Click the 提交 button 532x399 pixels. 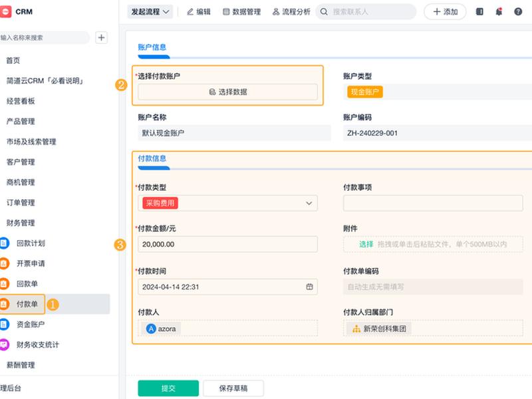pyautogui.click(x=168, y=388)
